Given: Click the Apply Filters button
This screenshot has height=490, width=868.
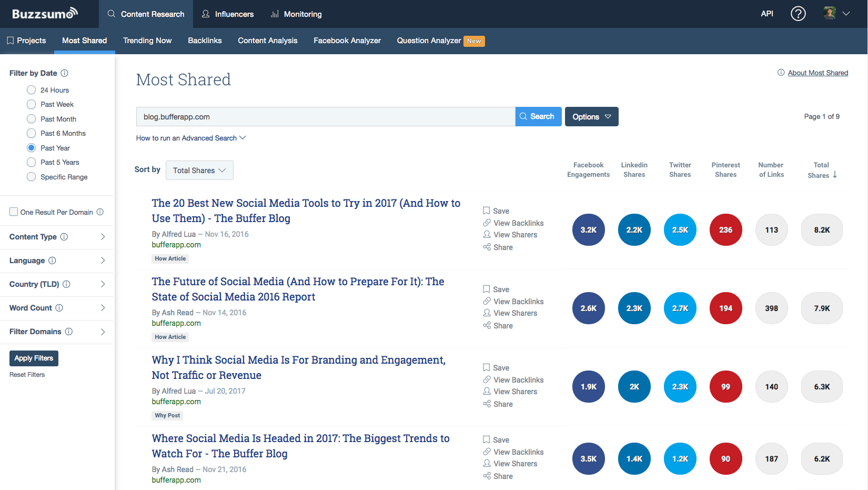Looking at the screenshot, I should [x=34, y=358].
